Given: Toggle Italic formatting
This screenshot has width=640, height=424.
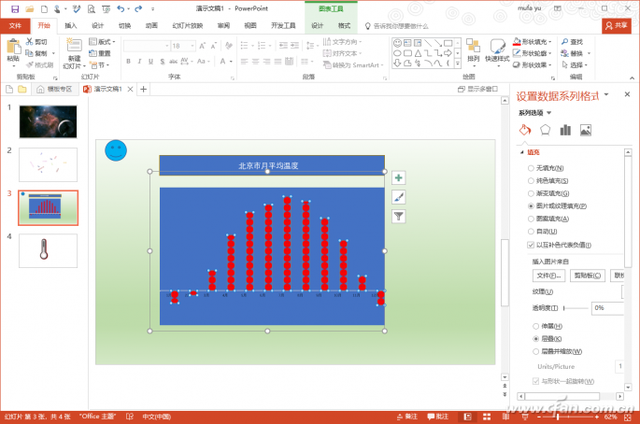Looking at the screenshot, I should 140,61.
